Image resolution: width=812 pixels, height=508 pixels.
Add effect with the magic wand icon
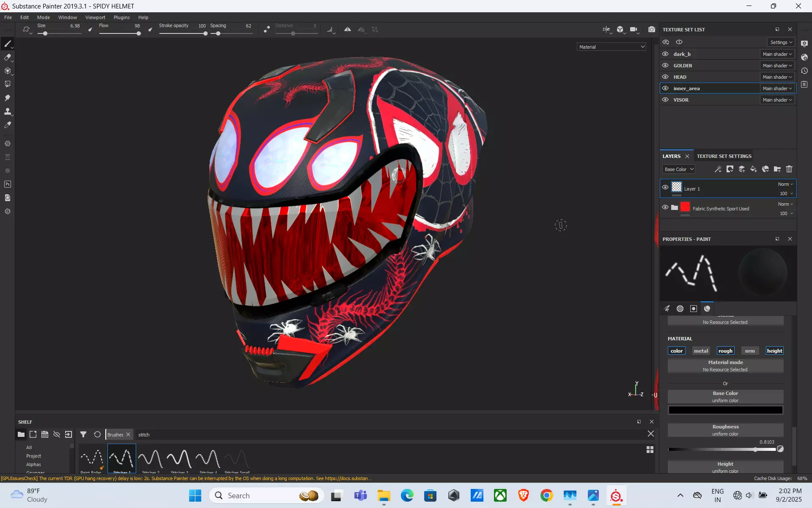coord(718,169)
